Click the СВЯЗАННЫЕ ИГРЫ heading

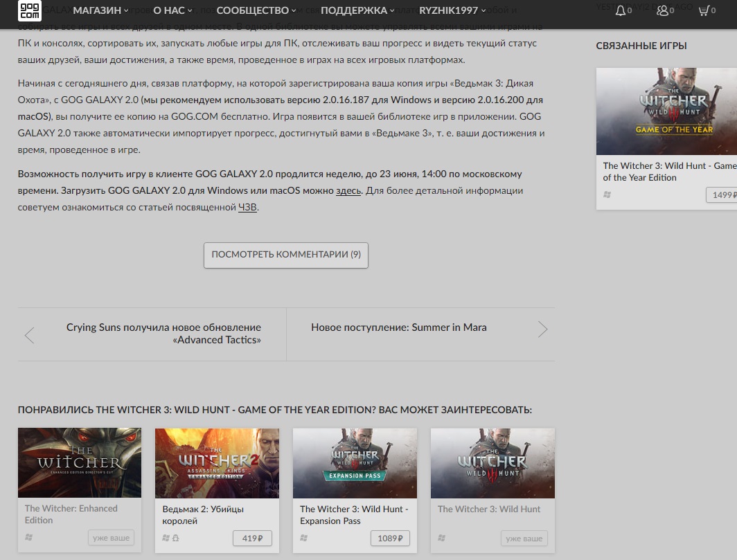click(x=641, y=46)
